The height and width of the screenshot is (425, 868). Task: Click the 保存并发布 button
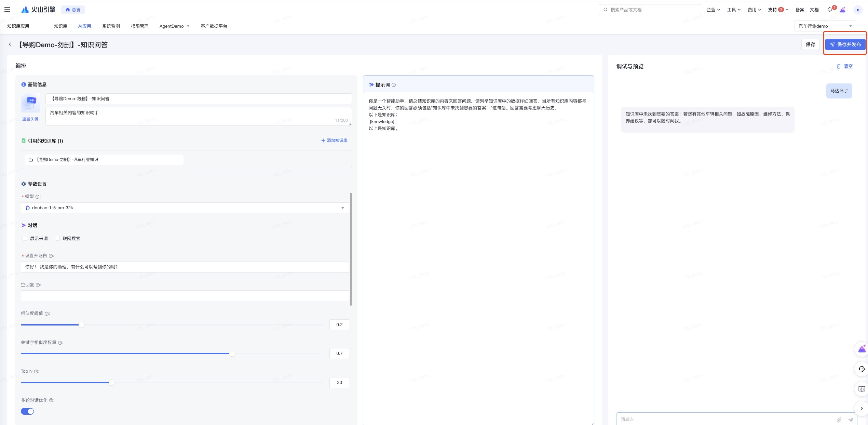point(845,44)
